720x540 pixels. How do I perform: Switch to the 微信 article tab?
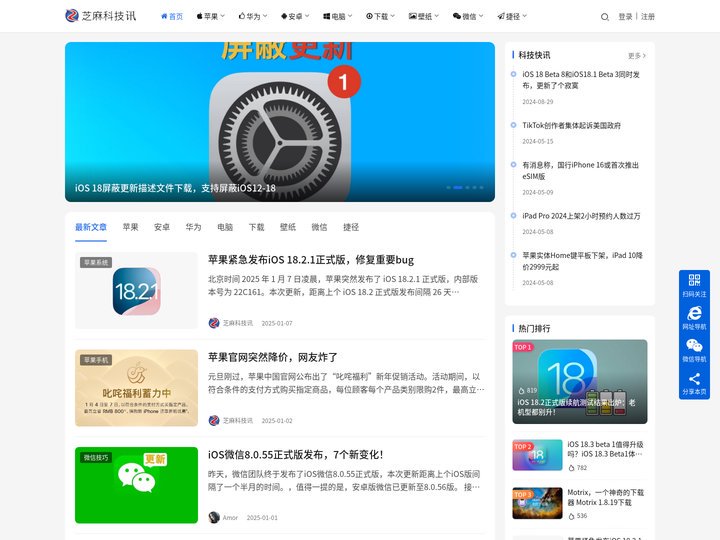pos(319,227)
